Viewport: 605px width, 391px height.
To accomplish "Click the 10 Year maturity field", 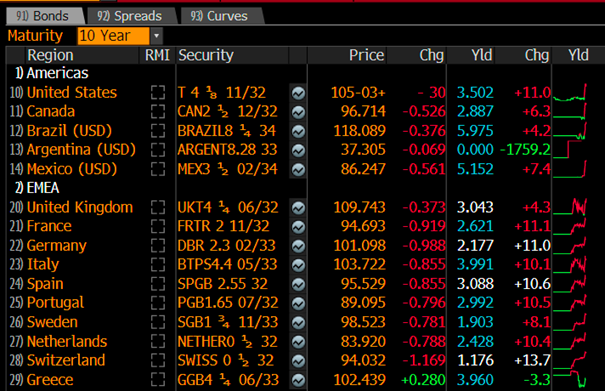I will [x=113, y=36].
